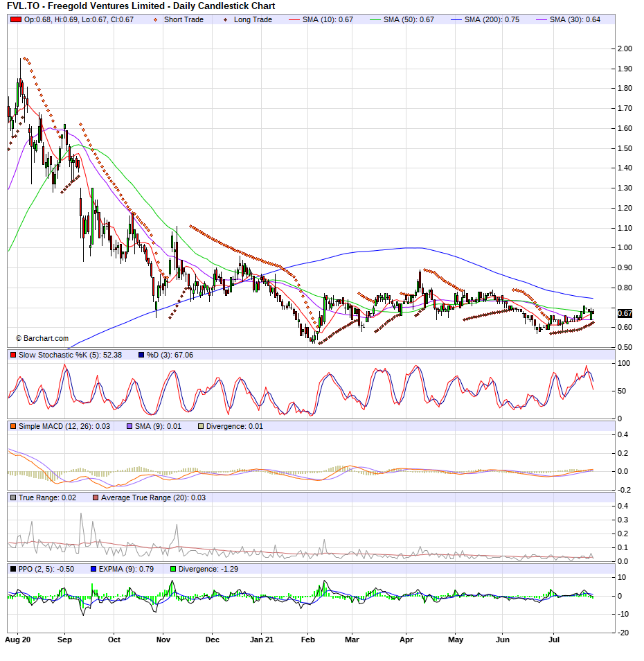Click the MACD SMA (9) purple swatch
Screen dimensions: 644x661
(129, 426)
